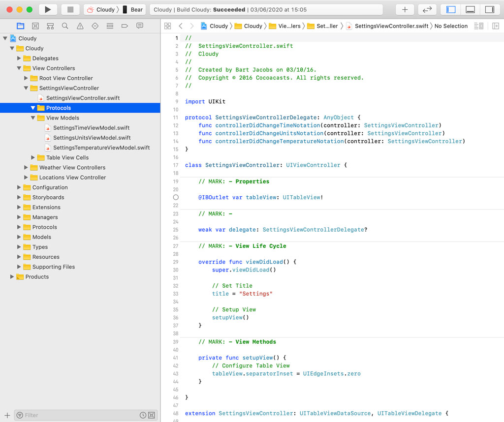Open the related items grid menu
504x422 pixels.
coord(167,26)
